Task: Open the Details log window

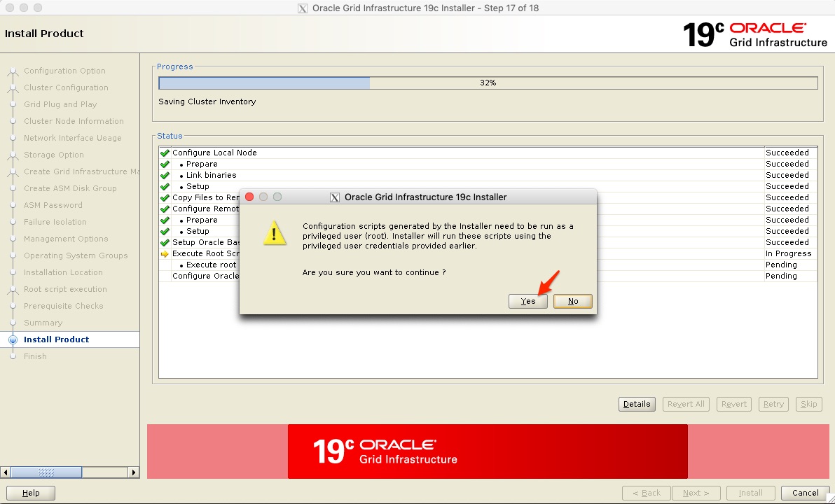Action: tap(637, 404)
